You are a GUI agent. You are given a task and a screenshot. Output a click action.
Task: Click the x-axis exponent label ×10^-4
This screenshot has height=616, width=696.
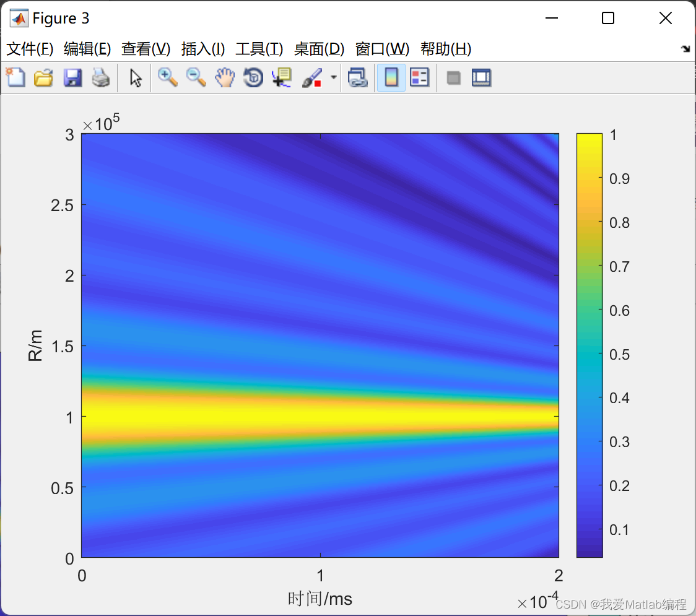point(538,601)
